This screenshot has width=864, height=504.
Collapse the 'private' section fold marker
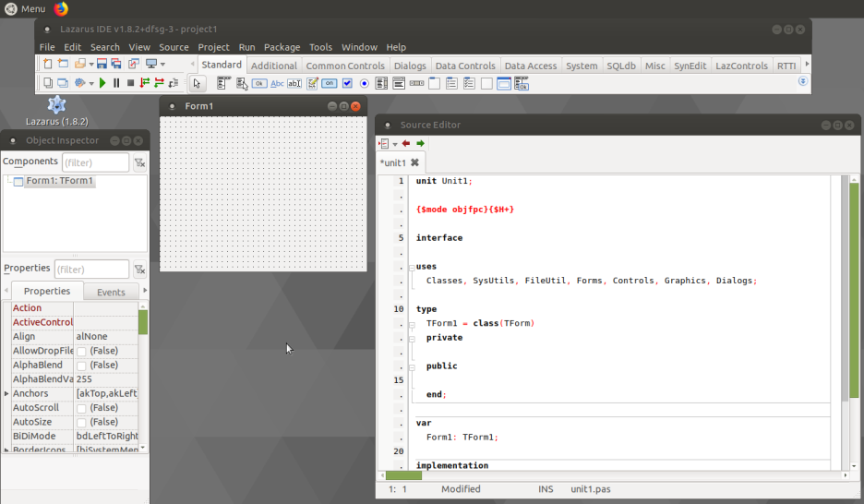(412, 340)
